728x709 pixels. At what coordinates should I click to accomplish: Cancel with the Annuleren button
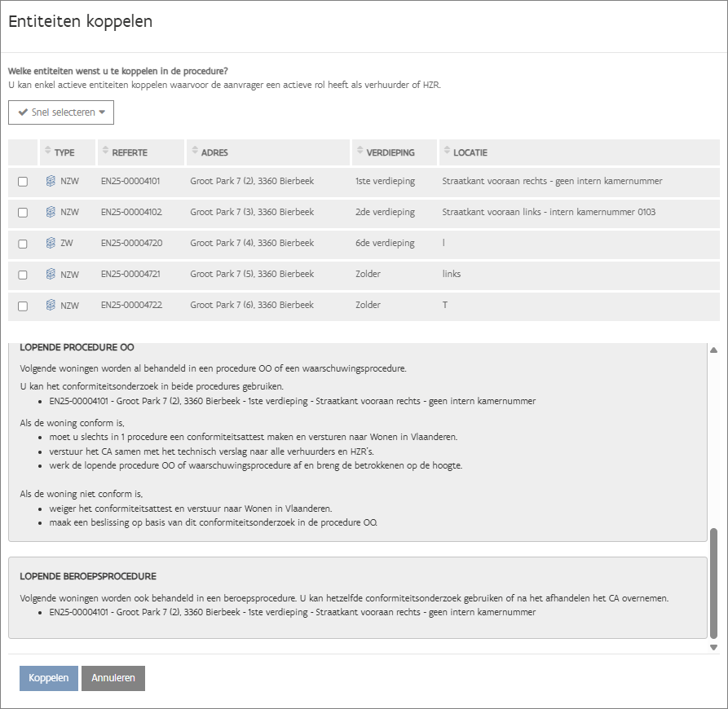[113, 678]
